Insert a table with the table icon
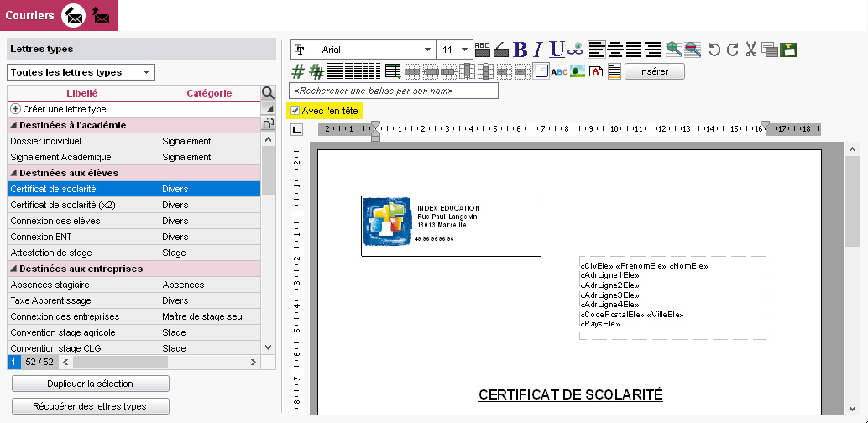 coord(393,70)
